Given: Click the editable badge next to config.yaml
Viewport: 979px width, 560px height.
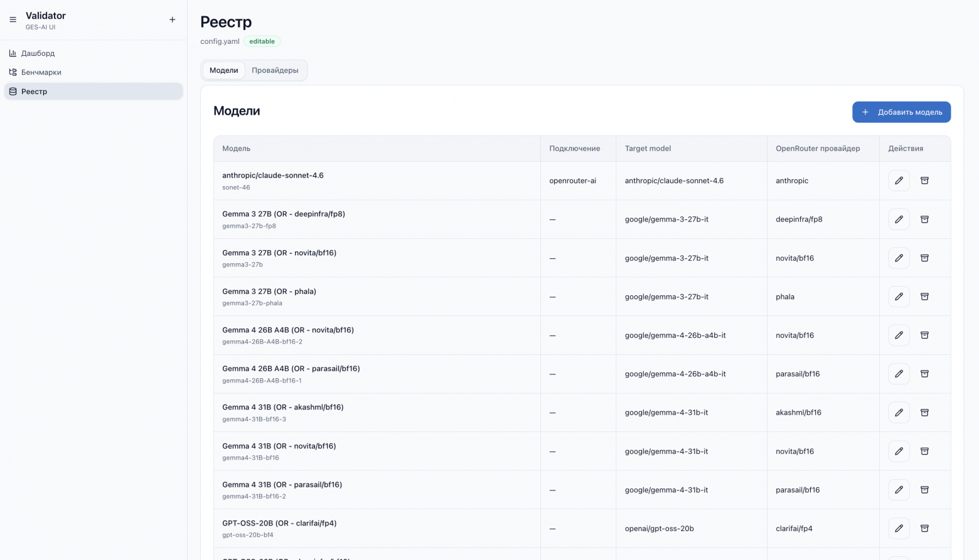Looking at the screenshot, I should point(262,41).
